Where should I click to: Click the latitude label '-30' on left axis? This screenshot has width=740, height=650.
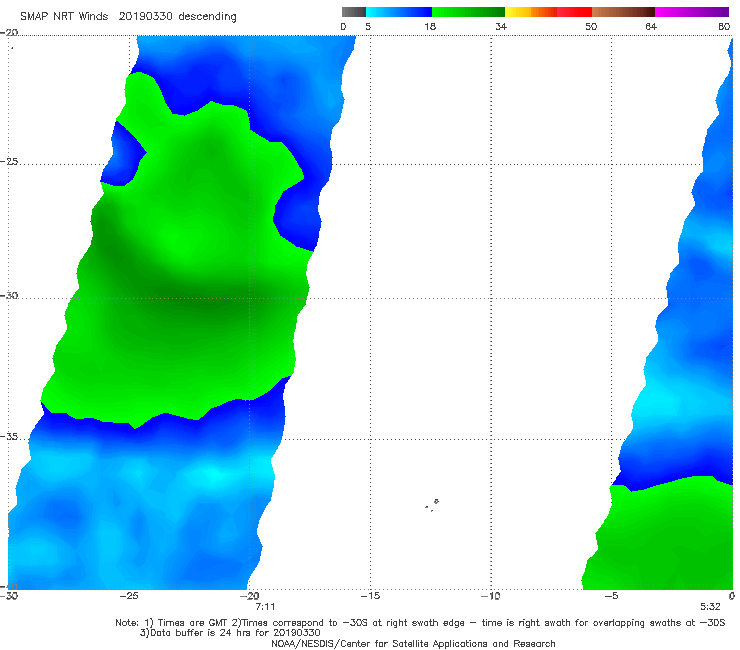tap(9, 295)
